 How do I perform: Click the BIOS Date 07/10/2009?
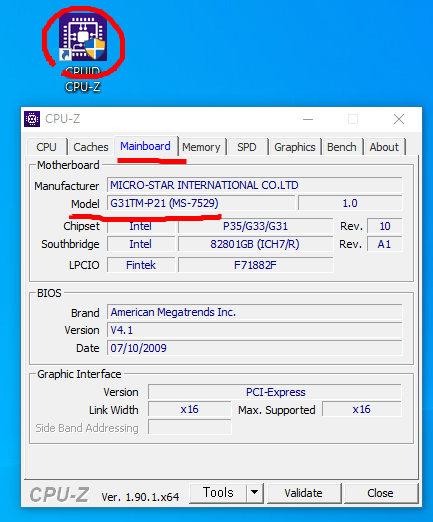[255, 348]
